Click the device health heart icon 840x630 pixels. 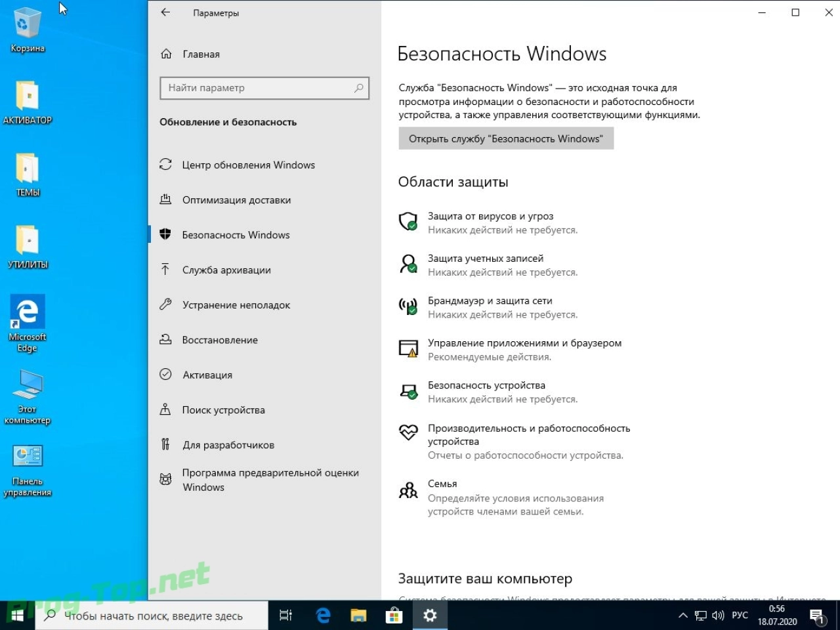pos(408,432)
